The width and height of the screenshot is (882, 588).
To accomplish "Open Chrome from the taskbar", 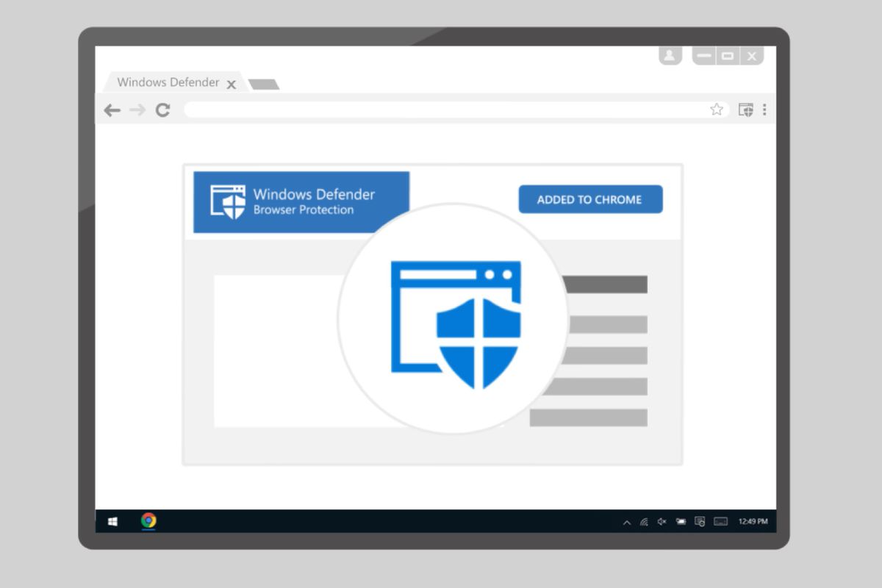I will point(147,522).
